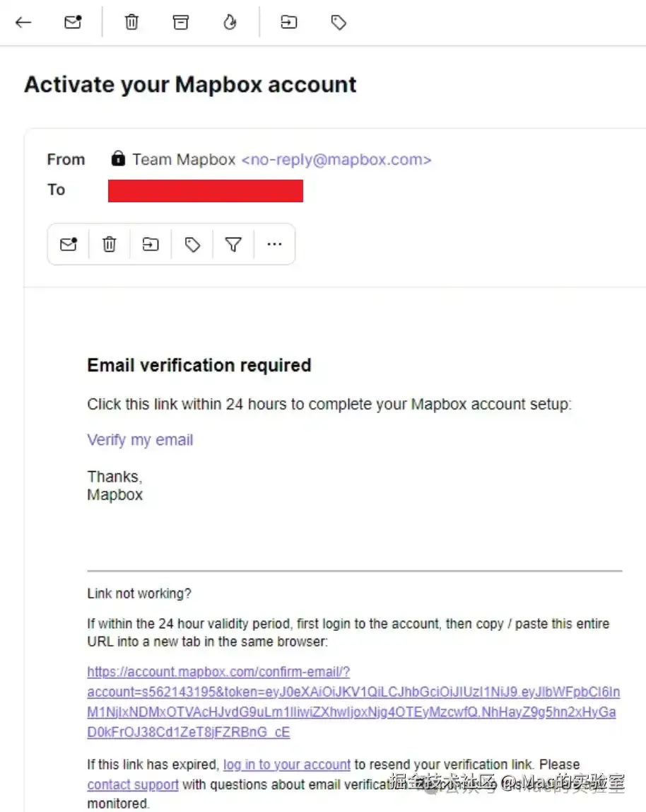Delete message using message-bar trash icon
The image size is (646, 812).
[110, 245]
